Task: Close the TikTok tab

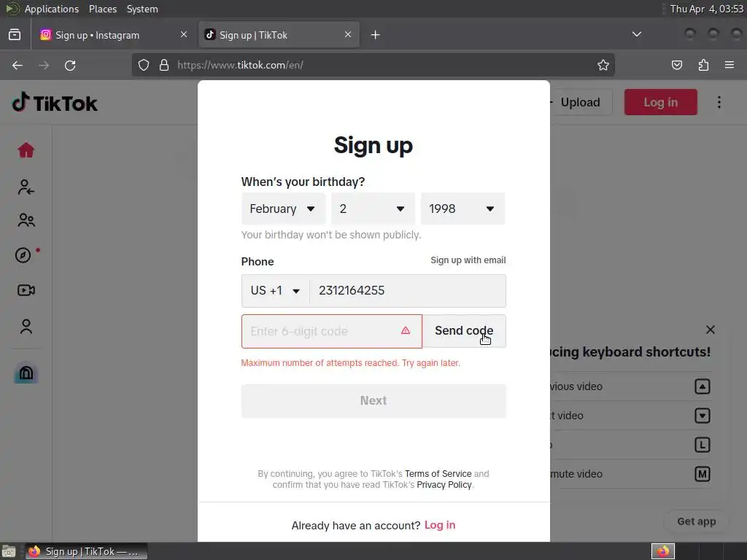Action: click(x=348, y=35)
